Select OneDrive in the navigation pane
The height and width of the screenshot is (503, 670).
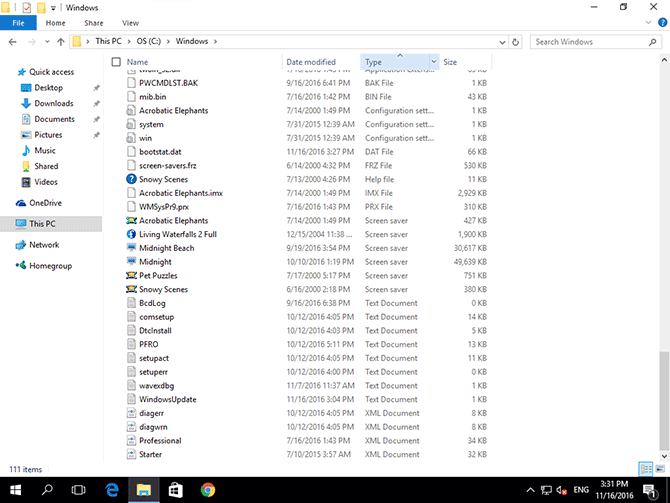coord(45,203)
